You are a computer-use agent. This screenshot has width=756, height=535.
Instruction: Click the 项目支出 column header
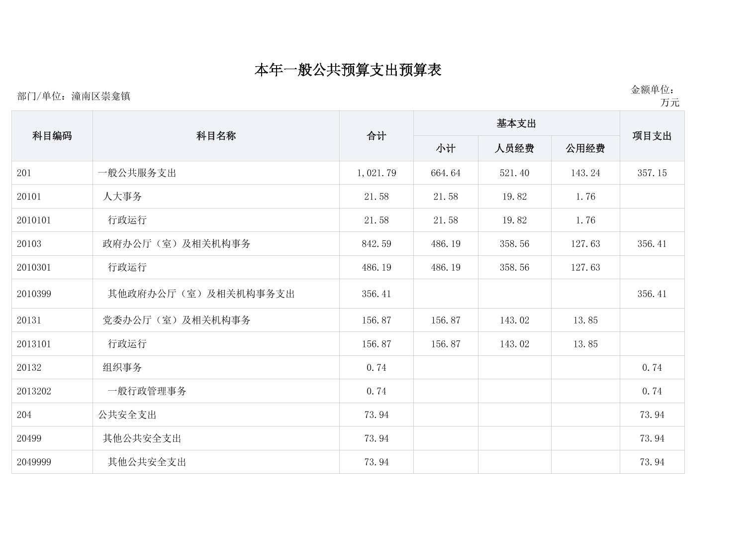point(652,136)
